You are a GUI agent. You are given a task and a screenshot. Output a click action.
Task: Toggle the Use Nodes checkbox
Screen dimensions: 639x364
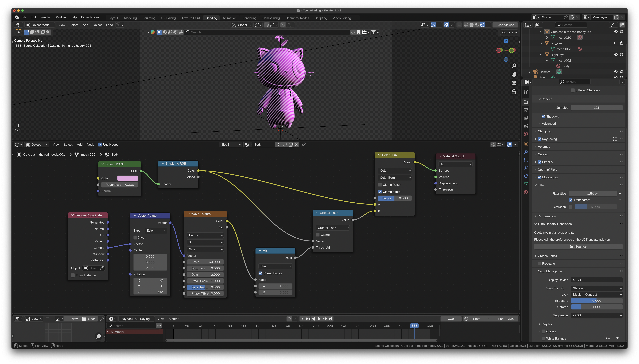point(100,144)
